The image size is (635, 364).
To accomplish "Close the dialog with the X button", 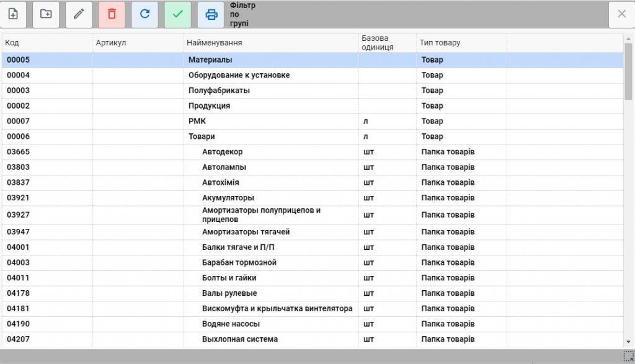I will point(621,14).
